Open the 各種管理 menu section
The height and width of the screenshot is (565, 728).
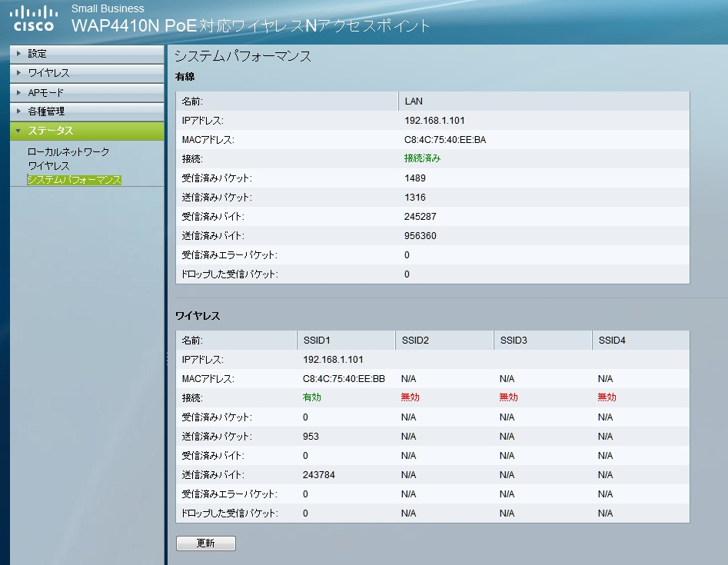coord(87,111)
